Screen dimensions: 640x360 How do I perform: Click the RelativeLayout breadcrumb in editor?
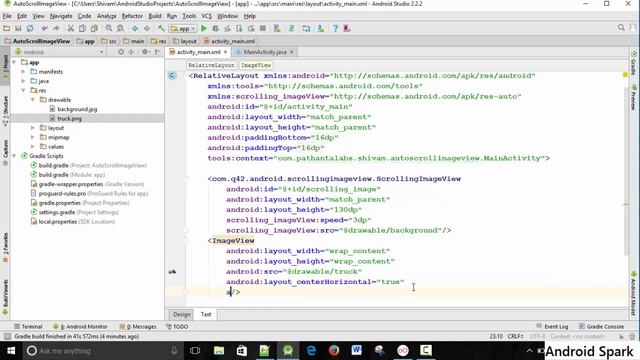pyautogui.click(x=211, y=65)
